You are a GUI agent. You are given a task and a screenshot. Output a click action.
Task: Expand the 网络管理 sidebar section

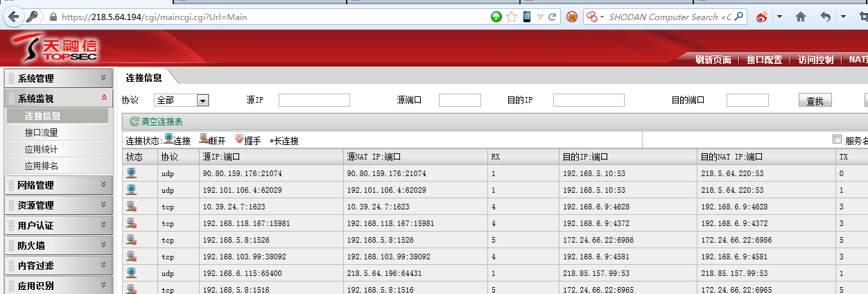click(58, 185)
